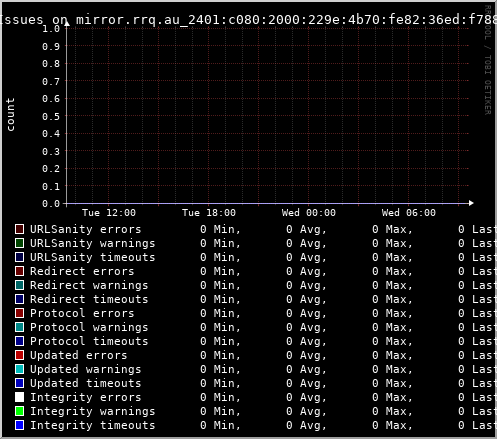Click the Redirect errors legend swatch
Screen dimensions: 497x439
click(x=20, y=271)
